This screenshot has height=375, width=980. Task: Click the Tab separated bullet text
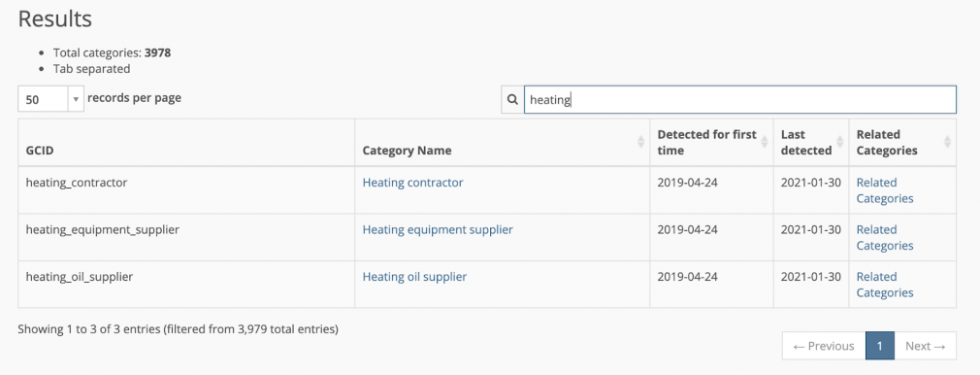click(91, 69)
